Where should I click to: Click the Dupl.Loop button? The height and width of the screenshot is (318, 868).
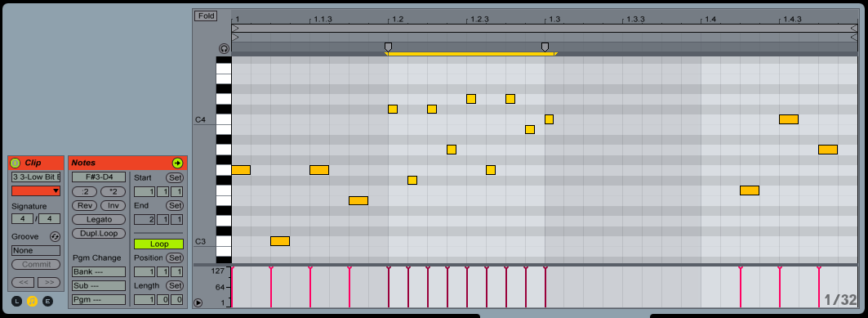[99, 233]
